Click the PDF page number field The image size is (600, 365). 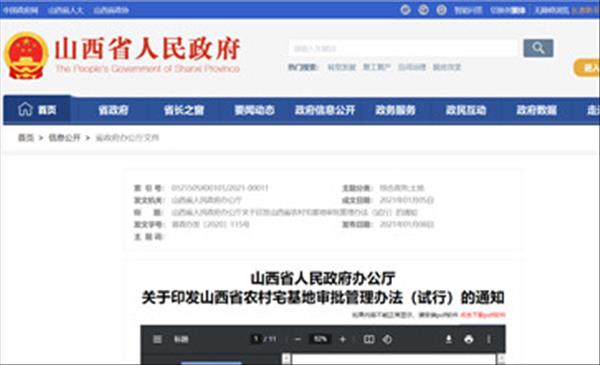click(256, 339)
